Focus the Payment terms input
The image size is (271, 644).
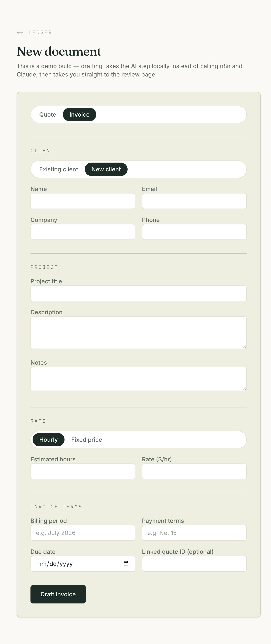194,533
